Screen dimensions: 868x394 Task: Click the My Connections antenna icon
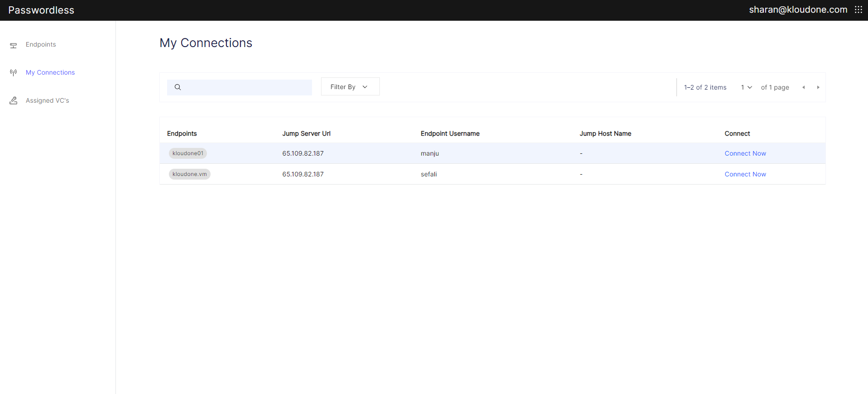tap(14, 72)
